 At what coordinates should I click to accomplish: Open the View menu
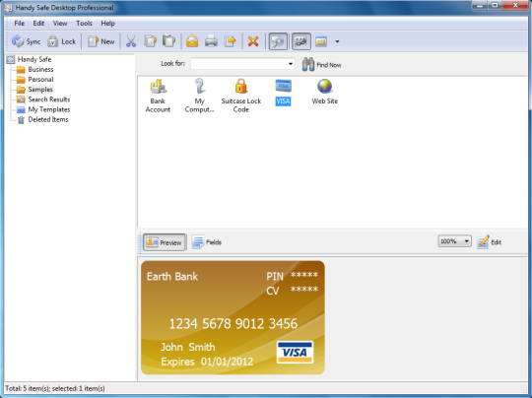[x=60, y=24]
